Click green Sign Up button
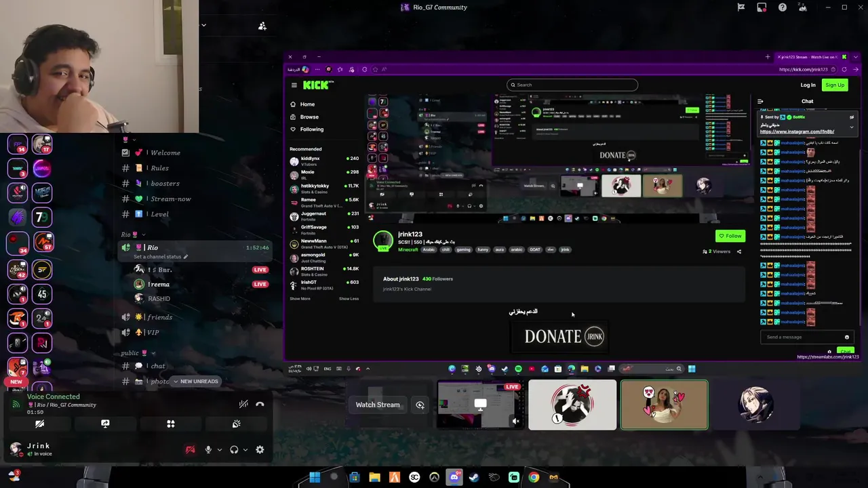The width and height of the screenshot is (868, 488). (x=835, y=85)
